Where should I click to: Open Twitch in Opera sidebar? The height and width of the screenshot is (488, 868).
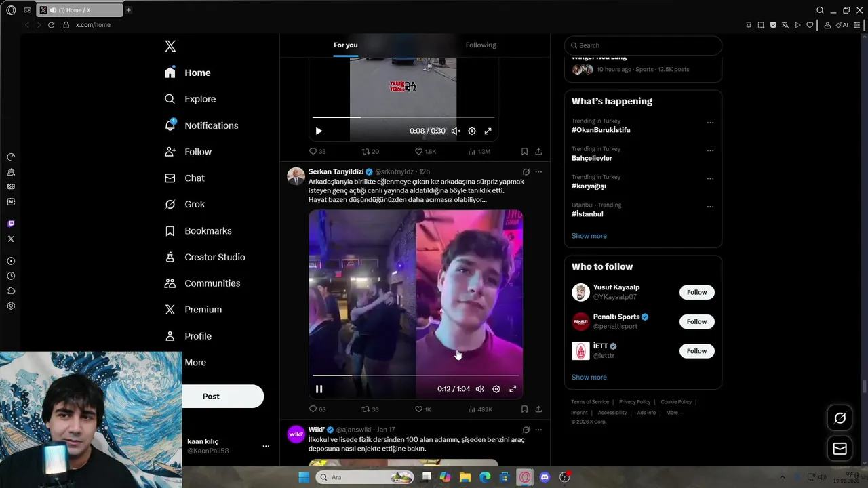11,224
